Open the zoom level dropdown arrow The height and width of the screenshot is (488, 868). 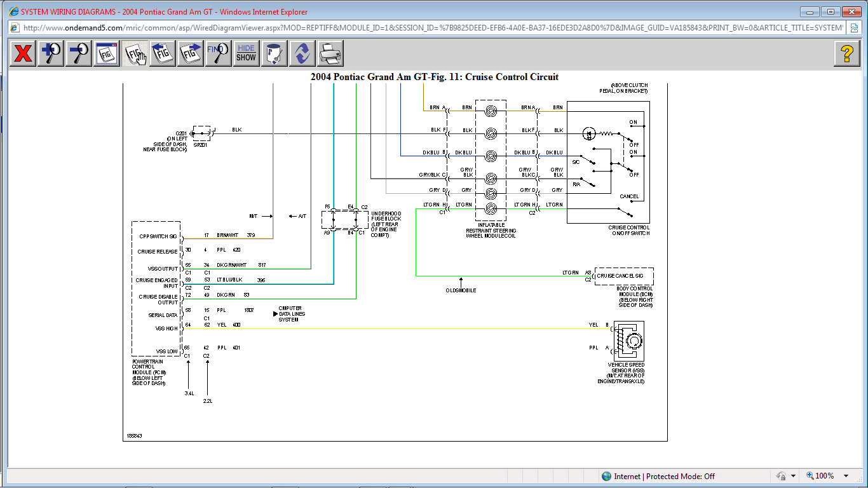[846, 476]
